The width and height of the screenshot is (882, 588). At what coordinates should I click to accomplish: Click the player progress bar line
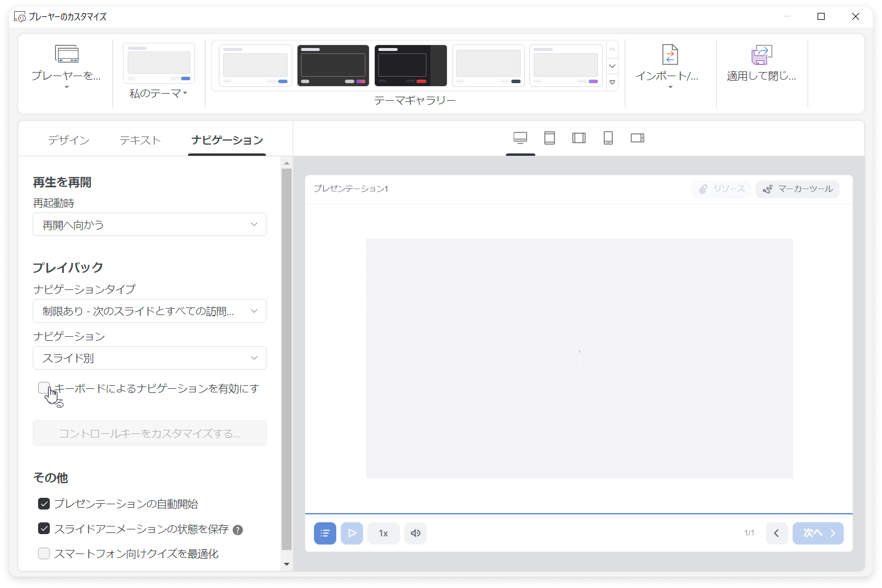point(579,514)
